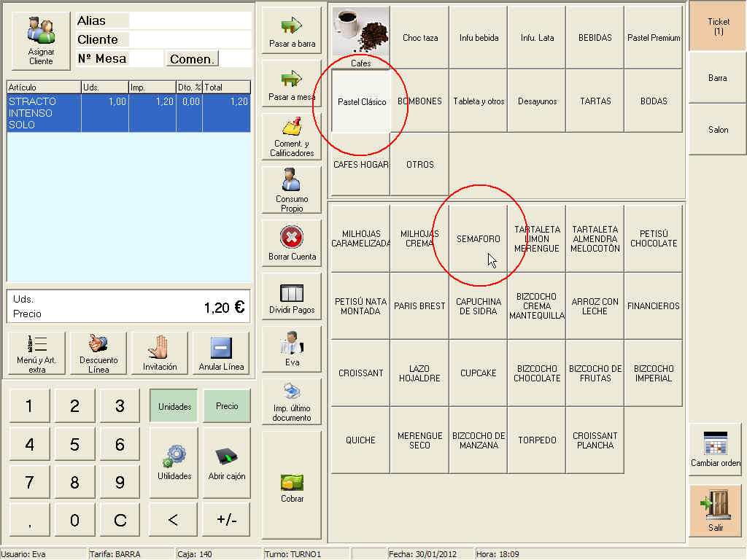The width and height of the screenshot is (747, 560).
Task: Click the Asignar Cliente icon button
Action: (41, 39)
